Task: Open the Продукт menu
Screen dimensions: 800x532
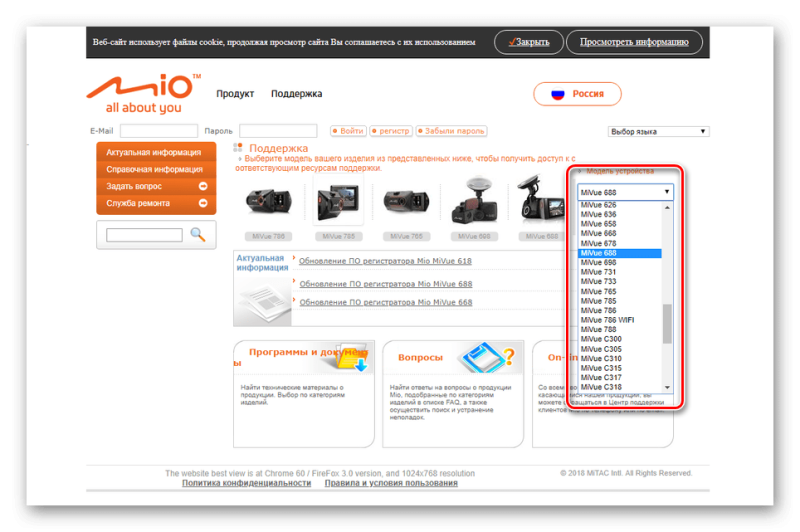Action: [x=235, y=94]
